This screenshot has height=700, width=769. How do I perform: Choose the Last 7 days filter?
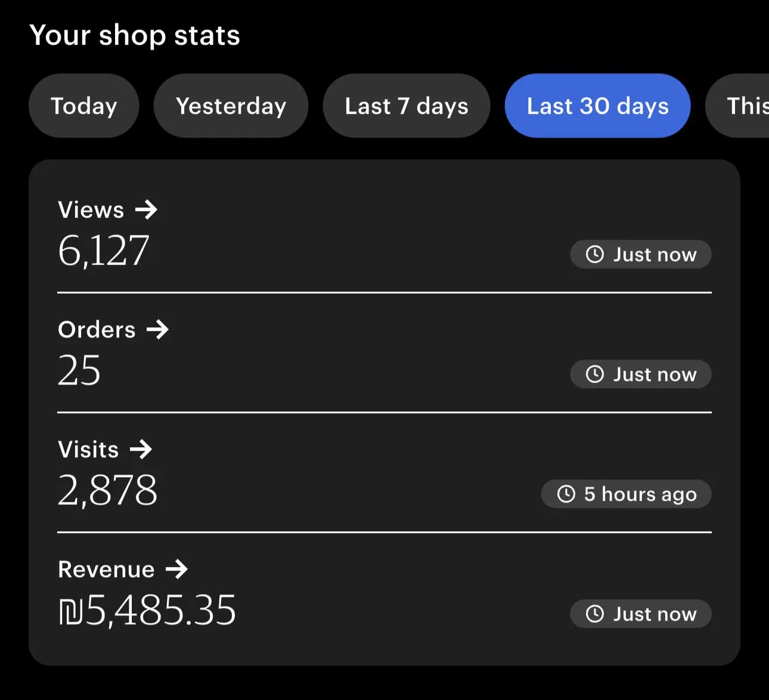(x=407, y=106)
